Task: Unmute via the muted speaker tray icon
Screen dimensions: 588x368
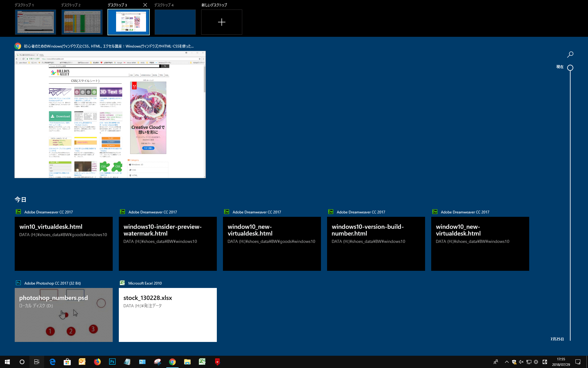Action: coord(522,362)
